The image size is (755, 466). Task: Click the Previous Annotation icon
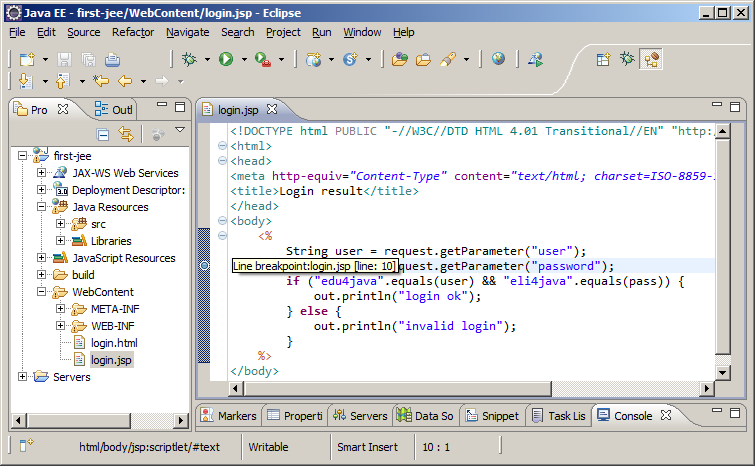63,81
